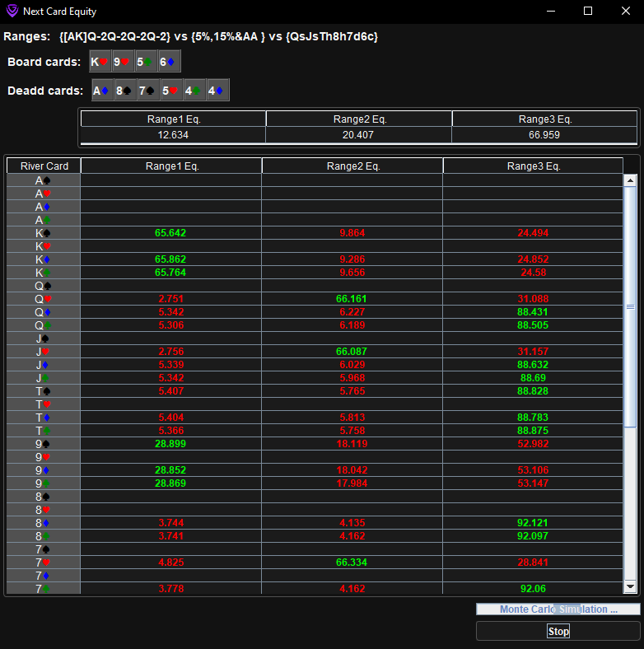Click the Ranges expression text
This screenshot has height=649, width=644.
tap(218, 36)
